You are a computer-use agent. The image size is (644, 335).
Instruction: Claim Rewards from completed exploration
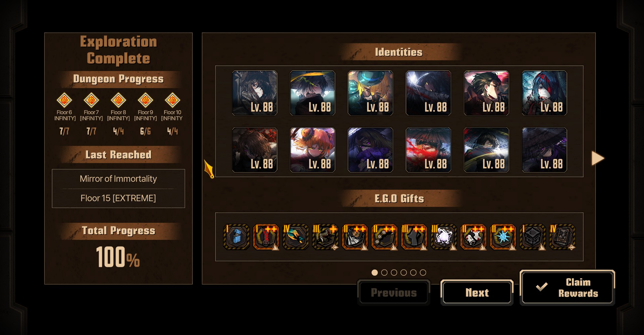pyautogui.click(x=567, y=287)
